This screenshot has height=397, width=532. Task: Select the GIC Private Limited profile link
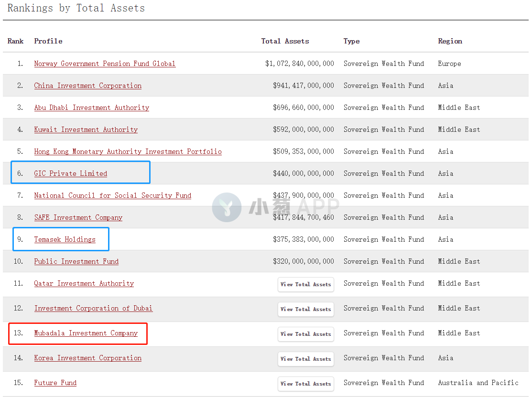[x=71, y=173]
